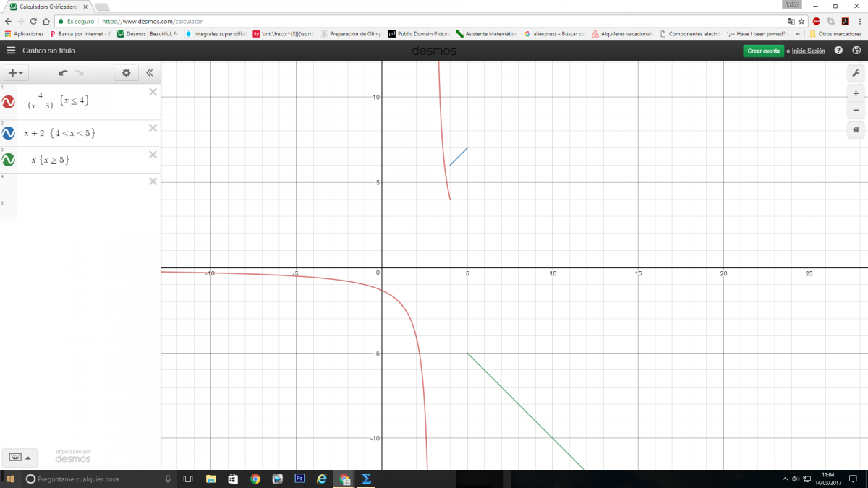Image resolution: width=868 pixels, height=488 pixels.
Task: Collapse the expression list panel
Action: [x=150, y=73]
